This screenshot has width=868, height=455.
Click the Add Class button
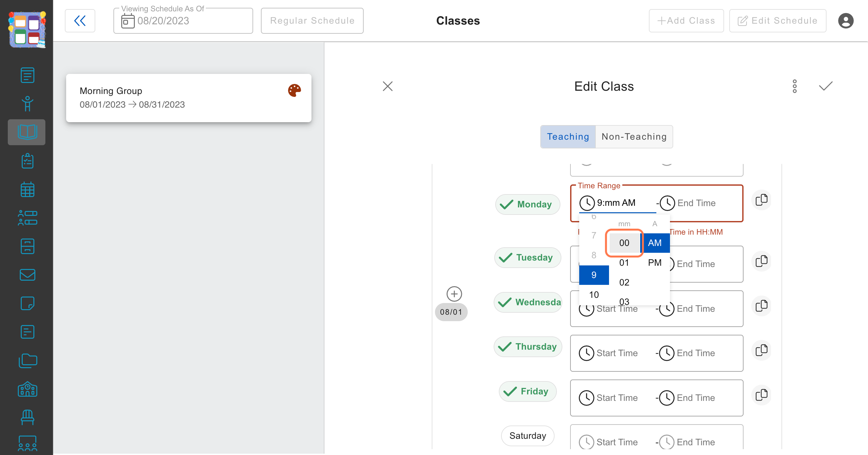tap(686, 21)
